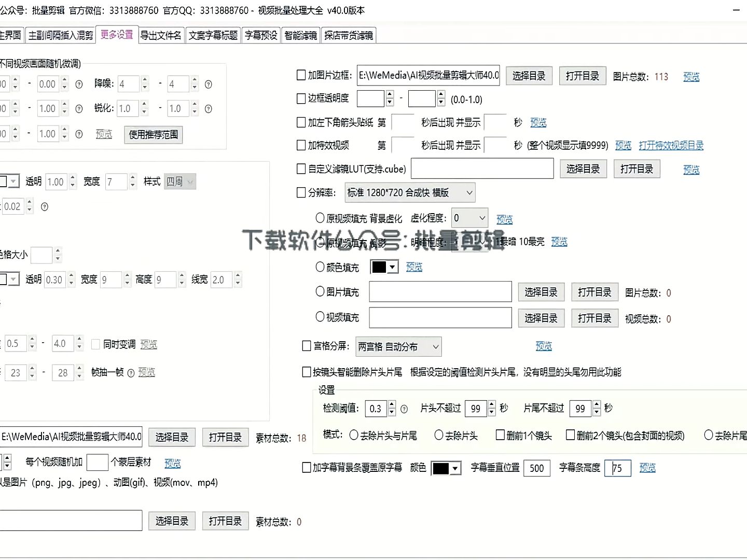Image resolution: width=747 pixels, height=560 pixels.
Task: Enable the 加图片边框 option
Action: tap(301, 75)
